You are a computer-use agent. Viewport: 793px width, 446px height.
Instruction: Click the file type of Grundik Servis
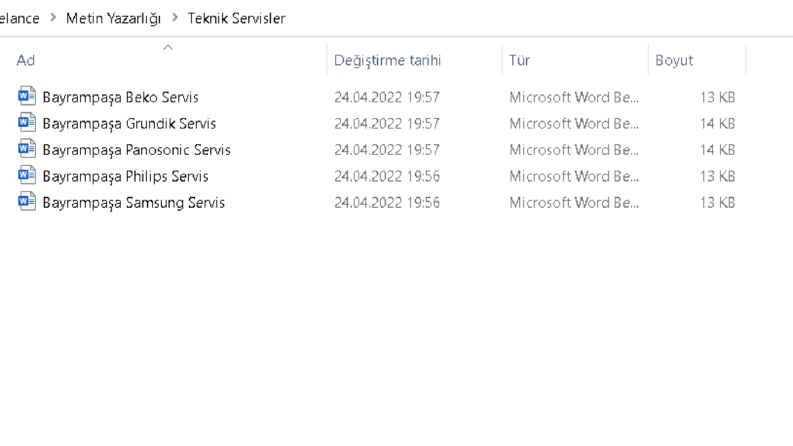click(574, 123)
